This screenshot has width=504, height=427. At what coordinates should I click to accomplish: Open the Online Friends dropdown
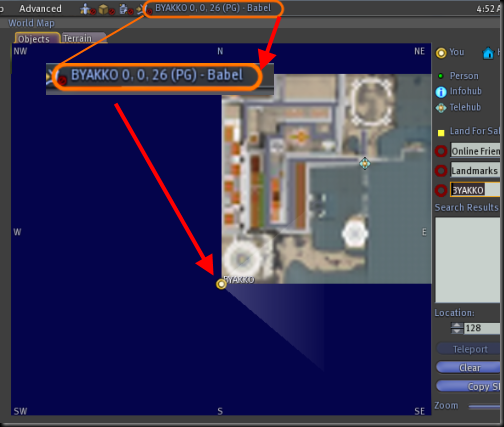[475, 151]
